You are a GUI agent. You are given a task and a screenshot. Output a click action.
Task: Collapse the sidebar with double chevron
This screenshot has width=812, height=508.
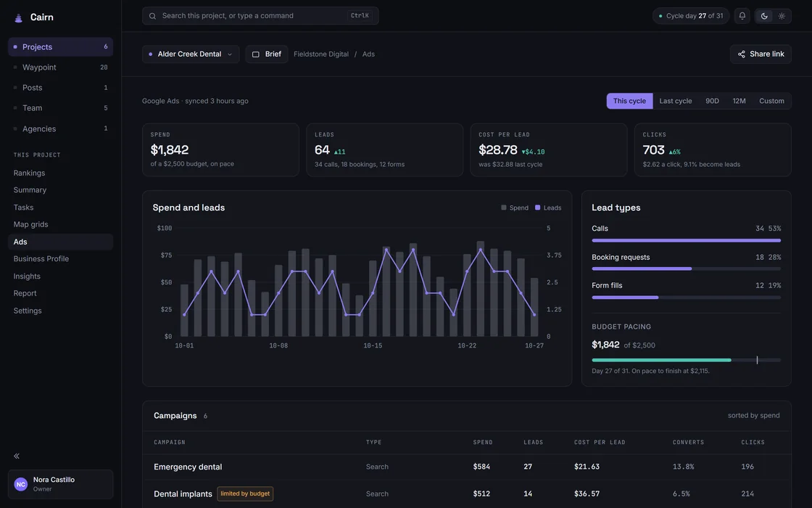[x=17, y=456]
